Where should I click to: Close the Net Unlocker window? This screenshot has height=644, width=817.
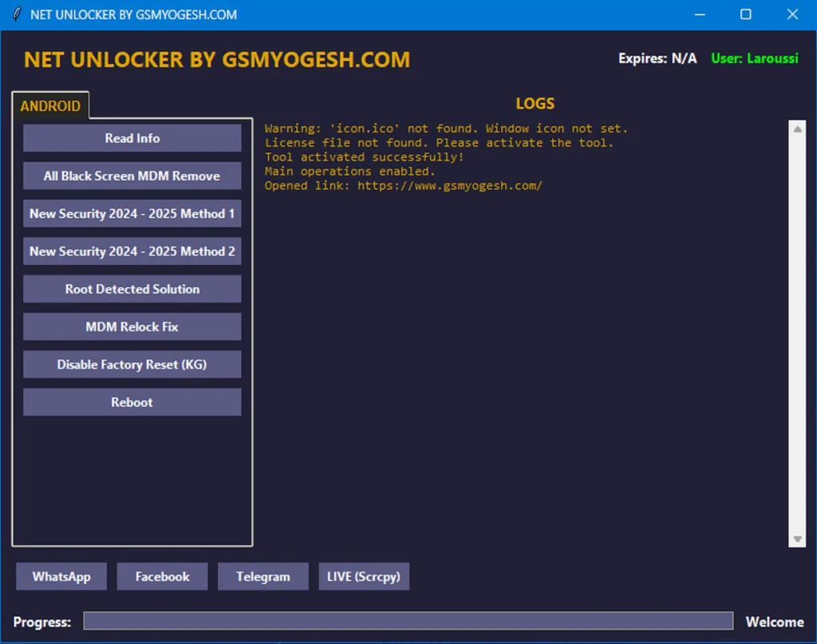pos(792,14)
